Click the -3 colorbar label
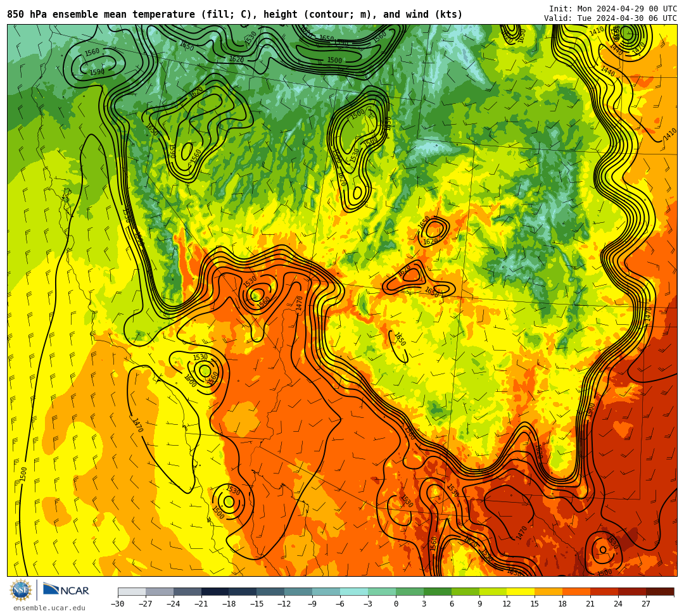This screenshot has width=684, height=616. tap(368, 604)
